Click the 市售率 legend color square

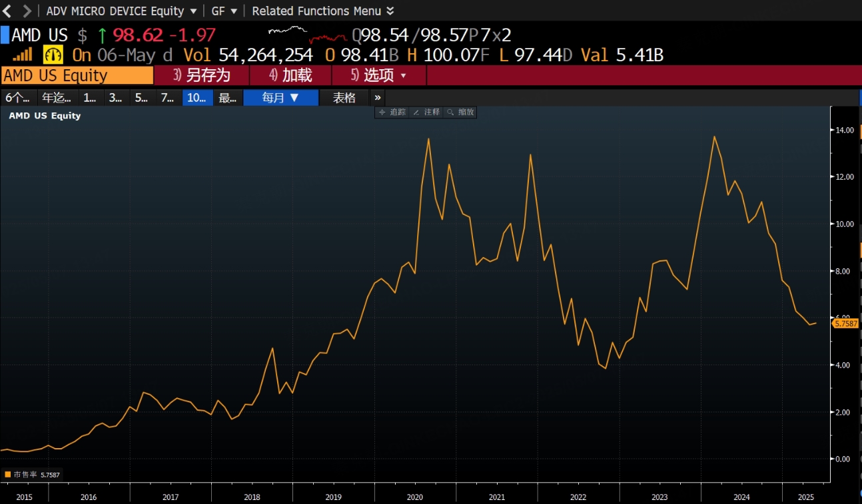8,475
